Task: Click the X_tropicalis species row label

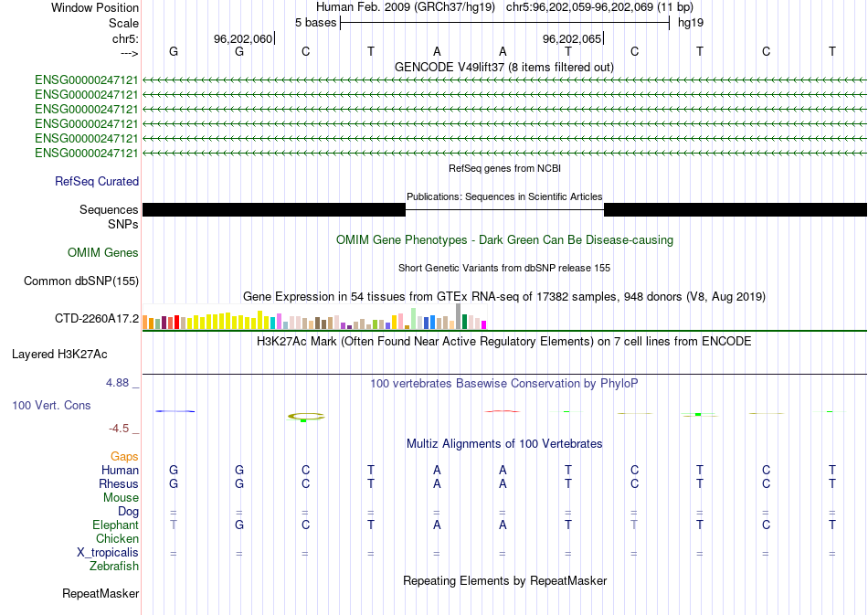Action: [x=108, y=553]
